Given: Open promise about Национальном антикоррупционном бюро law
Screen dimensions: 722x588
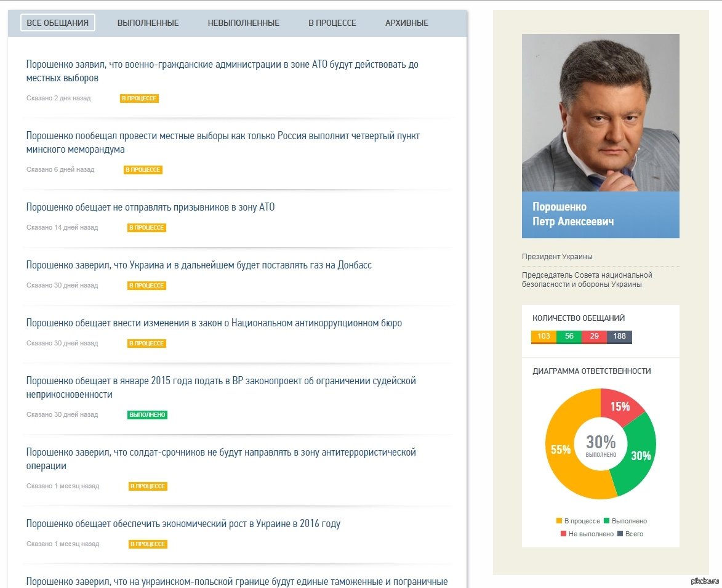Looking at the screenshot, I should (x=214, y=323).
